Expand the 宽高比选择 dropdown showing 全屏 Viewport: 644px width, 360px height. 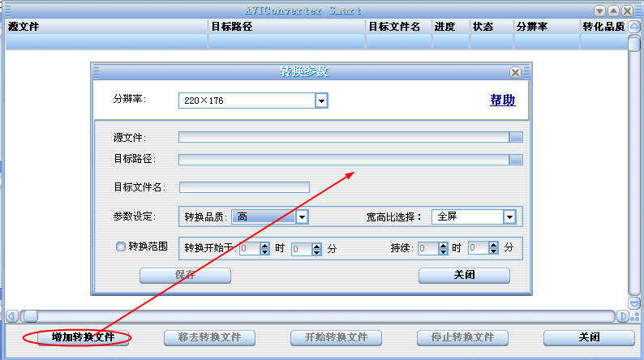[509, 216]
